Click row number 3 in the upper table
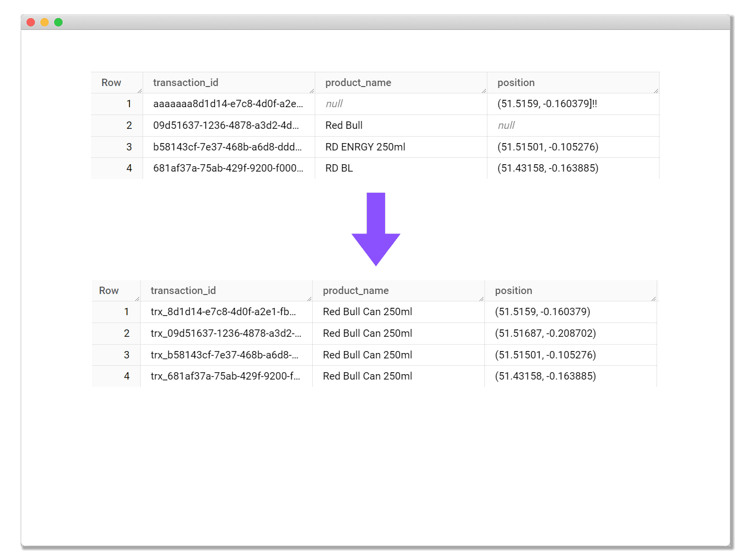 point(117,147)
